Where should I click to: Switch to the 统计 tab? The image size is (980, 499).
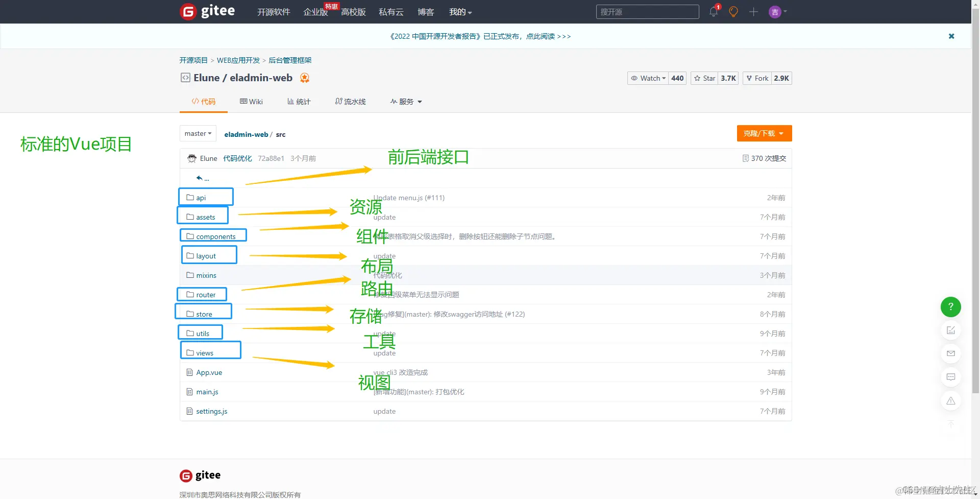[299, 102]
